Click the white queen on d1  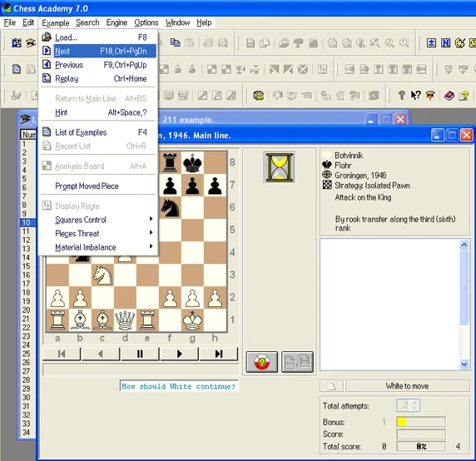(125, 320)
